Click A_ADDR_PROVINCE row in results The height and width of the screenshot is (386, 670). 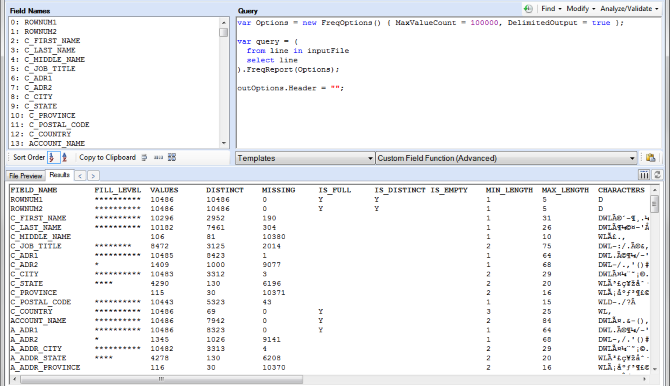tap(329, 368)
